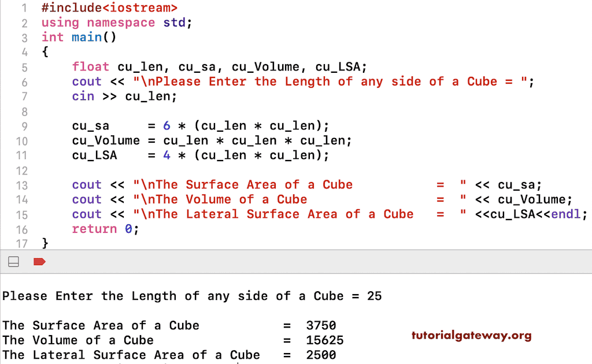Click the red run arrow icon
The height and width of the screenshot is (364, 592).
click(x=39, y=261)
